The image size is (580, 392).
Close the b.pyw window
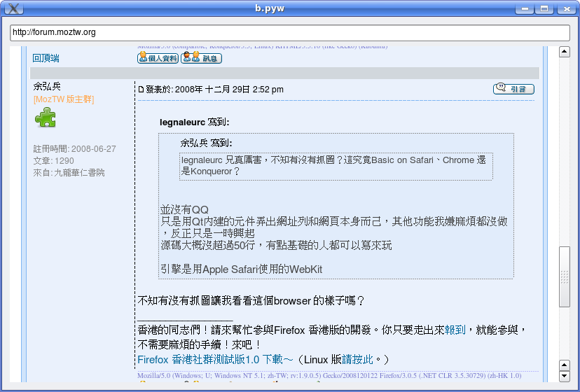(566, 8)
